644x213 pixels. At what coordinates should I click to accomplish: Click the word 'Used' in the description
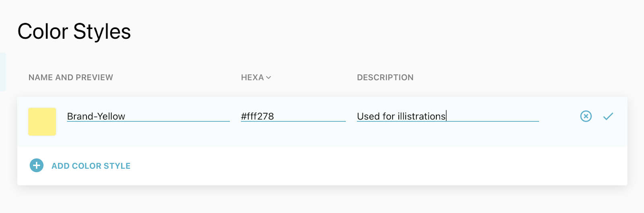tap(368, 116)
